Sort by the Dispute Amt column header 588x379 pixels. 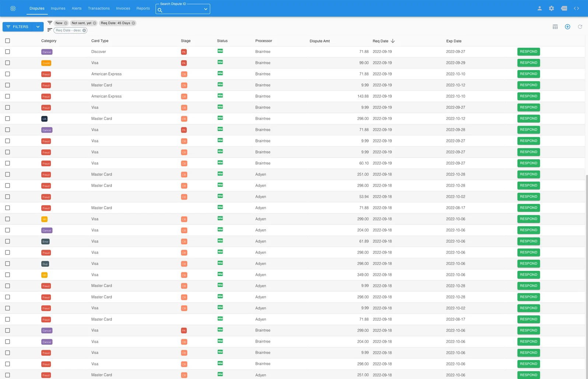319,41
